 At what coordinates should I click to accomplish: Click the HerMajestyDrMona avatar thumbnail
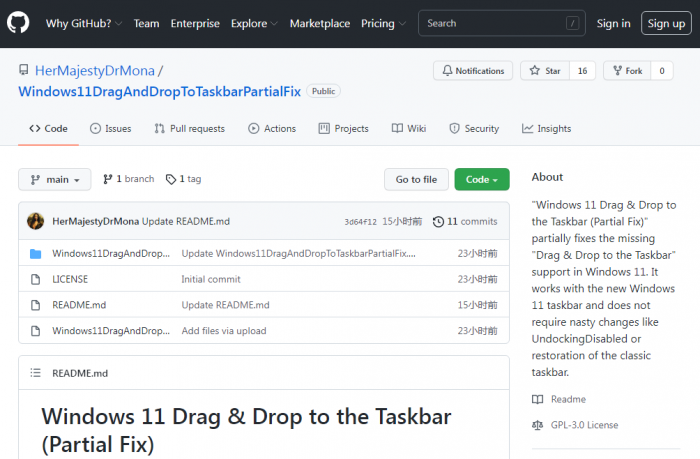35,221
